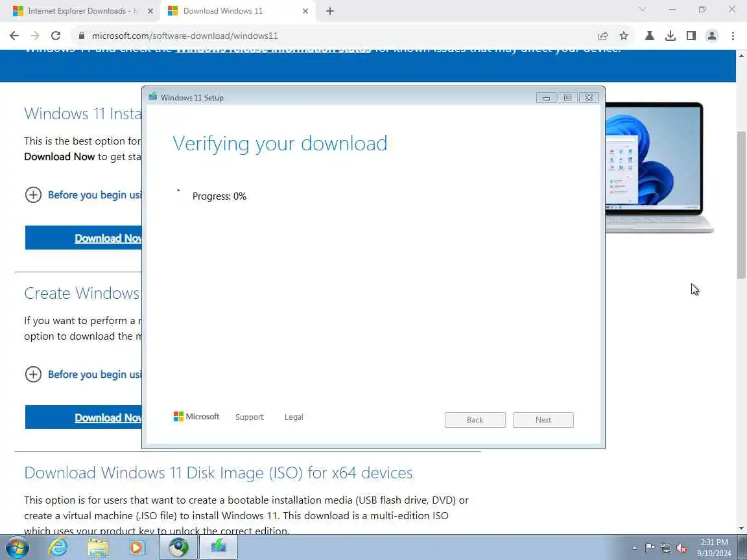
Task: Close the Windows 11 Setup window
Action: (x=589, y=98)
